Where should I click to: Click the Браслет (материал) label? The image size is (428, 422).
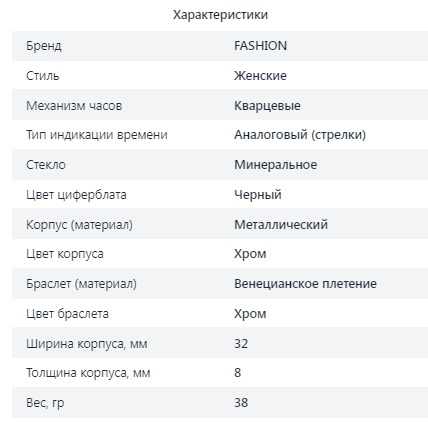point(81,284)
